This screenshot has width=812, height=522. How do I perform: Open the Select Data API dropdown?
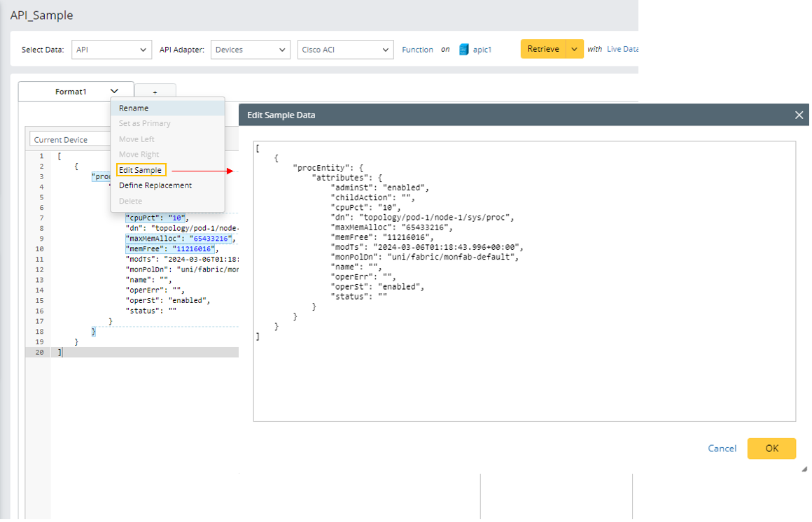pyautogui.click(x=112, y=50)
